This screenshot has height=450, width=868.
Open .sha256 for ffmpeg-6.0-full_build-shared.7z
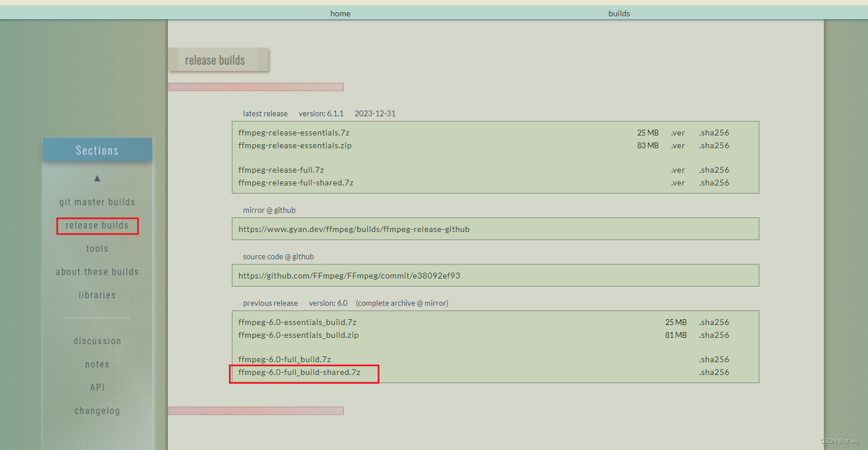714,373
